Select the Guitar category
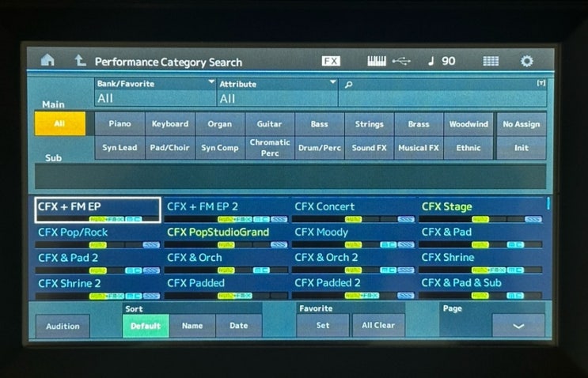 (x=270, y=124)
